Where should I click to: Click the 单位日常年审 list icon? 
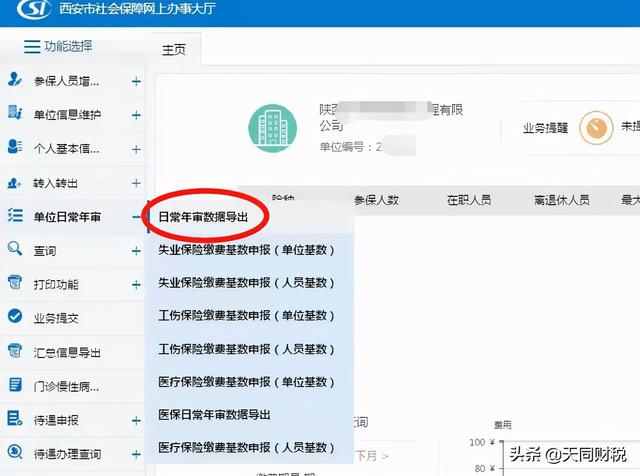[x=16, y=215]
